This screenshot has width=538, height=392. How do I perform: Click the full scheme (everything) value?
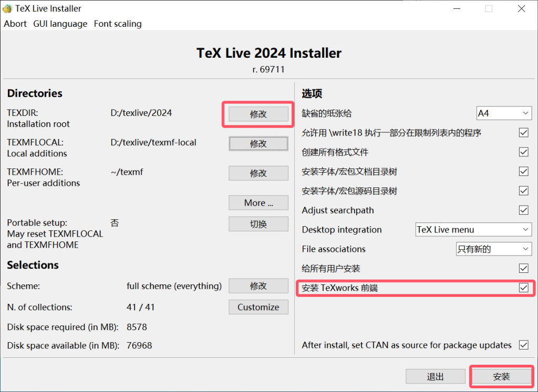(174, 286)
